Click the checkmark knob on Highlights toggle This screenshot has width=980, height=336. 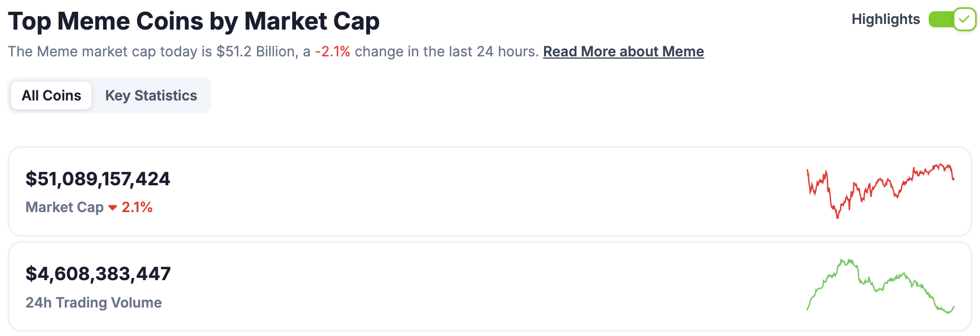964,20
